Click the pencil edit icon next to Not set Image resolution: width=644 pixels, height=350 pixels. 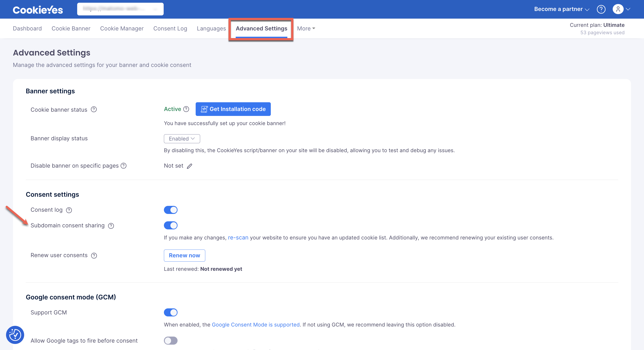coord(190,166)
